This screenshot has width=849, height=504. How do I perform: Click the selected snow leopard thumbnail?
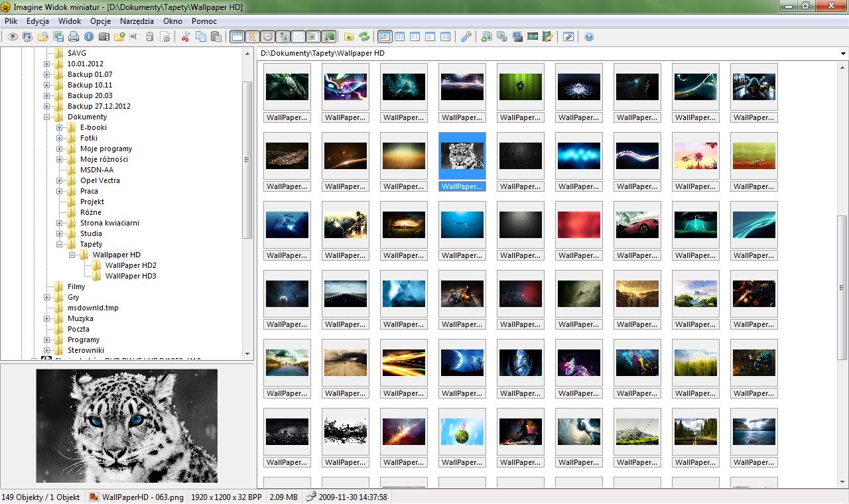(x=462, y=156)
